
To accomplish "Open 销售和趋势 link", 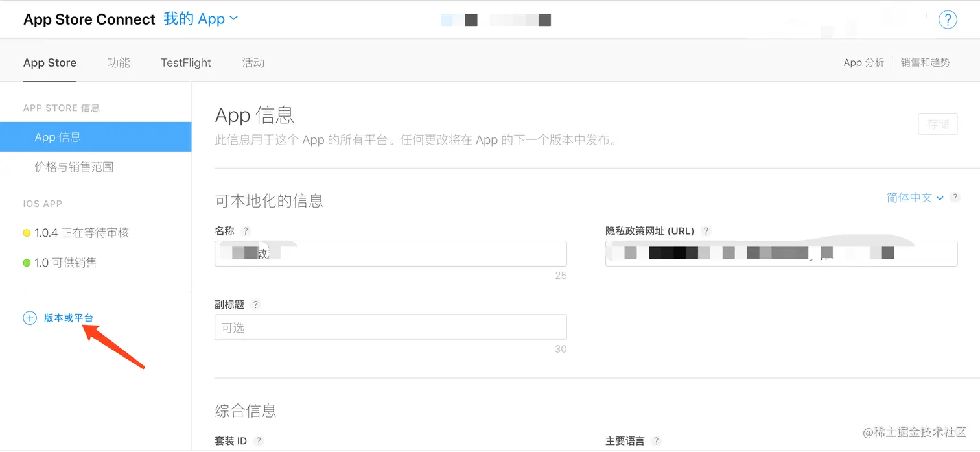I will [x=925, y=62].
